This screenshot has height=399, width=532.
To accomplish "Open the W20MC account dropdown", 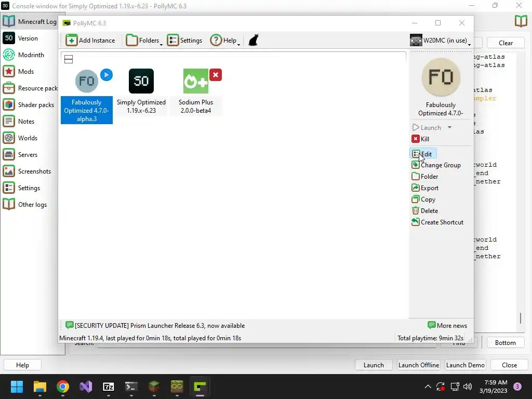I will 440,41.
